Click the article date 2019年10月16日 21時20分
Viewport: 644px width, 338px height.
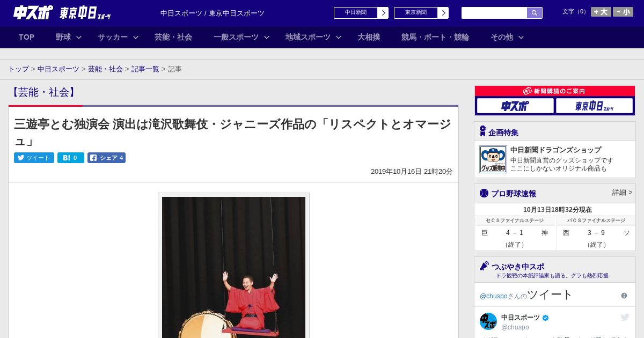coord(412,172)
